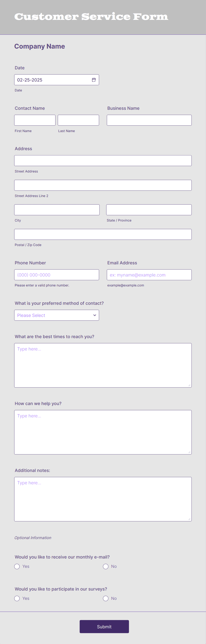Click the Street Address field
The image size is (206, 644).
click(103, 161)
